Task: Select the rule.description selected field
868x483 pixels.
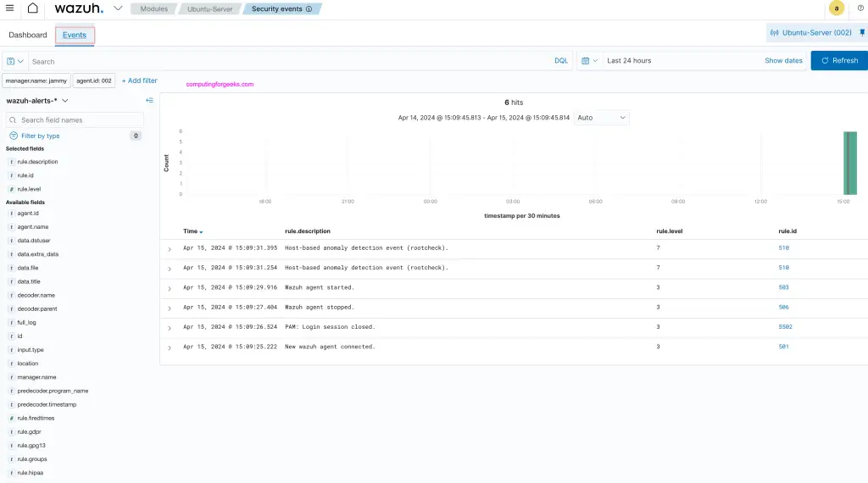Action: pos(37,162)
